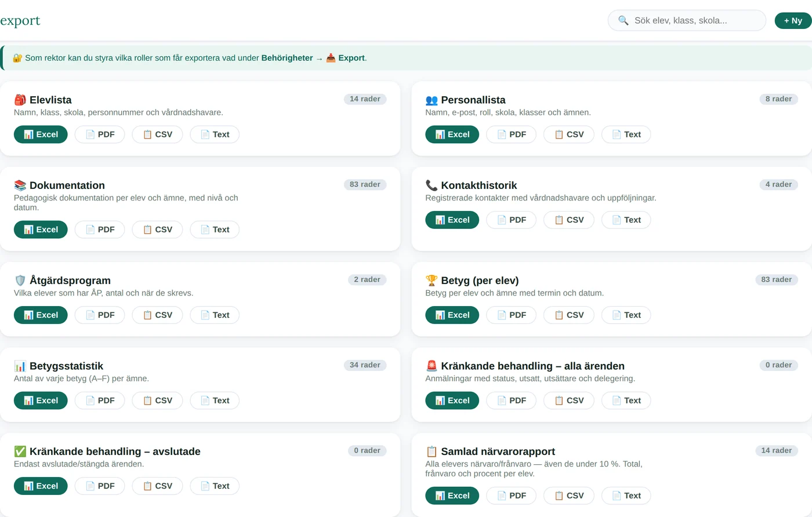Screen dimensions: 812x517
Task: Download Betyg (per elev) as CSV
Action: (x=569, y=315)
